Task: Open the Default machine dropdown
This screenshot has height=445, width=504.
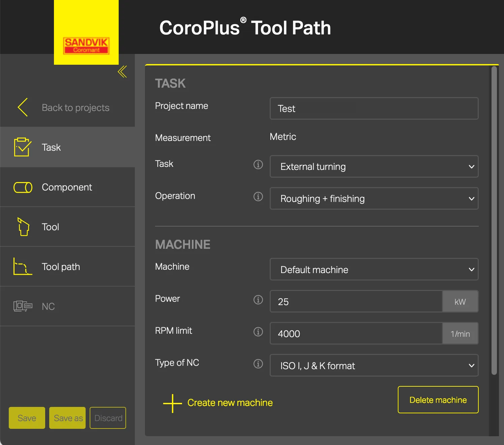Action: (x=374, y=269)
